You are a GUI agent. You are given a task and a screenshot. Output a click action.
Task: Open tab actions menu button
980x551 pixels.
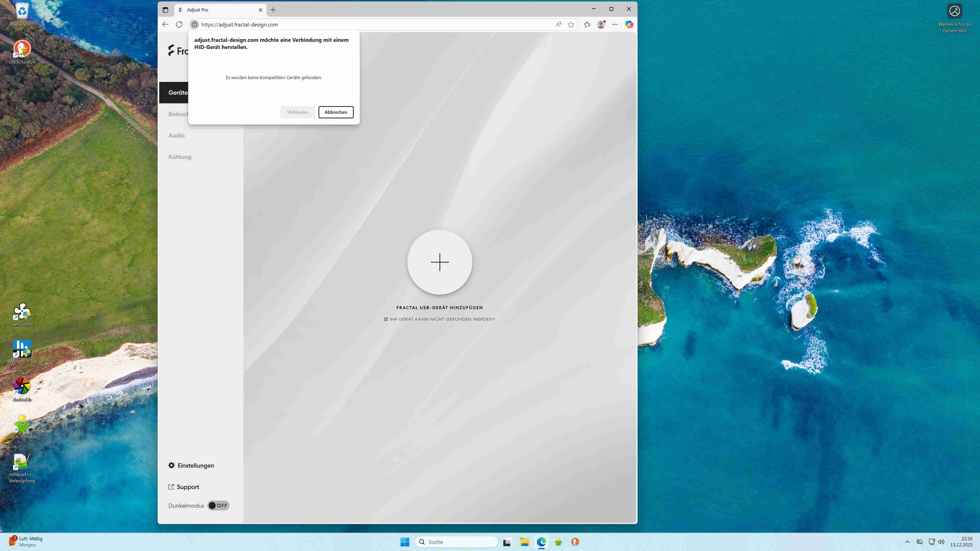click(165, 10)
